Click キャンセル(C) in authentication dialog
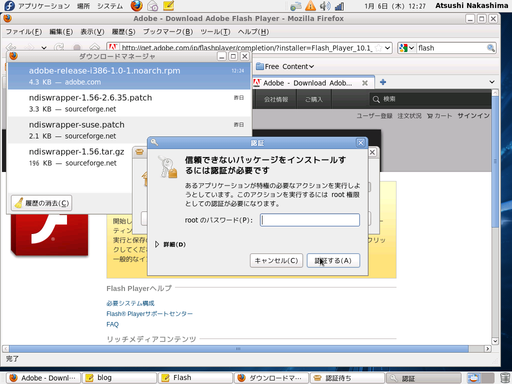The height and width of the screenshot is (384, 512). pyautogui.click(x=276, y=261)
